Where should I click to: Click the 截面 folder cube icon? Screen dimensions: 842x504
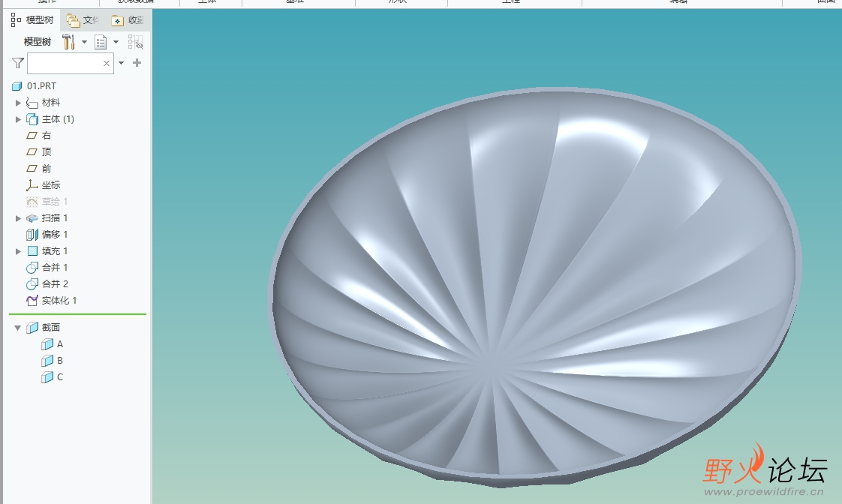coord(32,328)
